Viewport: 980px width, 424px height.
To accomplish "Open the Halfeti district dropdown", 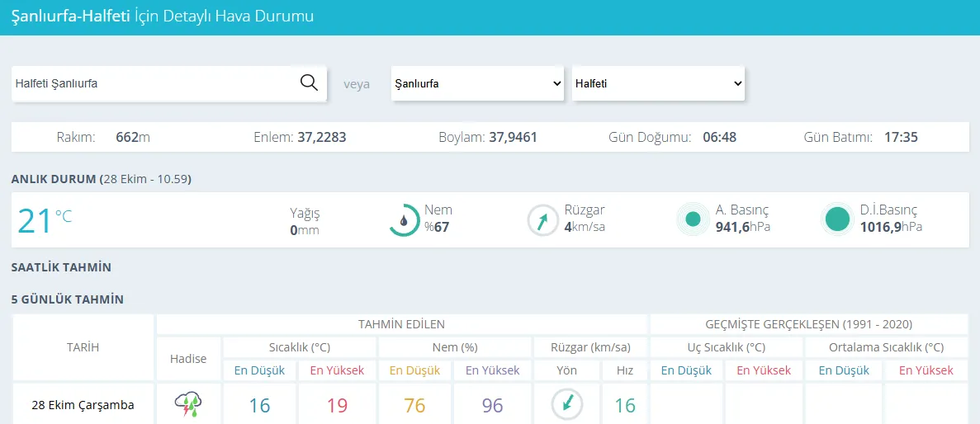I will point(658,83).
